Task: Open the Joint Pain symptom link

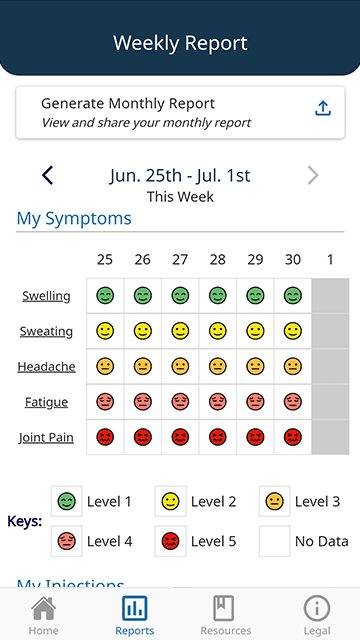Action: click(46, 438)
